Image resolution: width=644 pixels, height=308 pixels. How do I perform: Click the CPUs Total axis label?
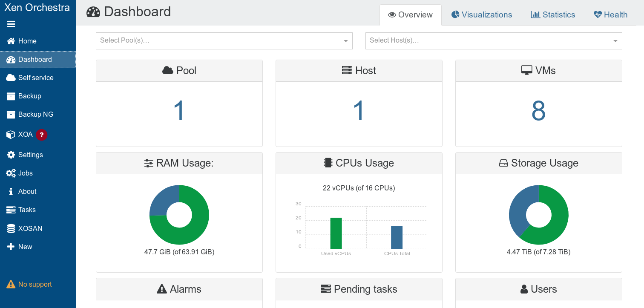[397, 253]
